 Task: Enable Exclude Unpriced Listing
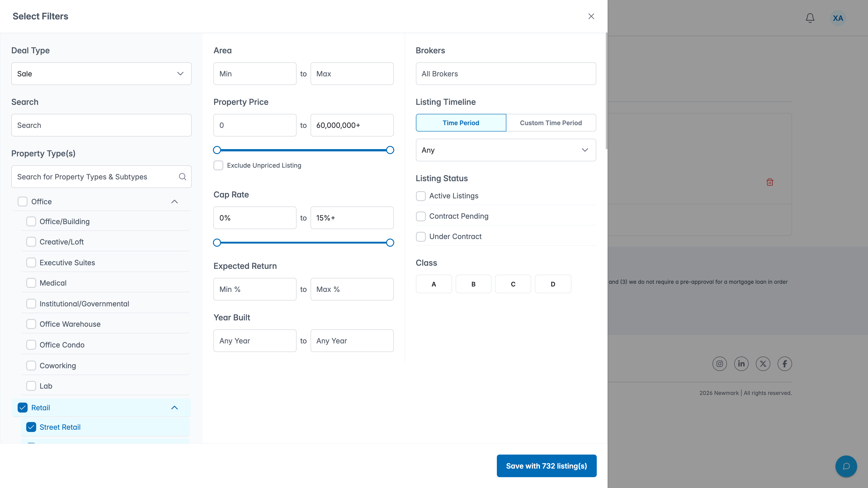(218, 165)
